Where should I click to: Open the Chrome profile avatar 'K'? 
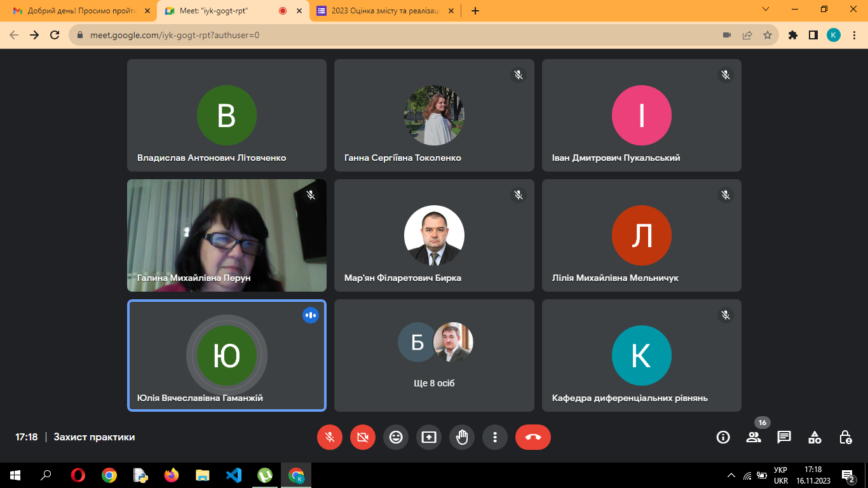[x=834, y=36]
